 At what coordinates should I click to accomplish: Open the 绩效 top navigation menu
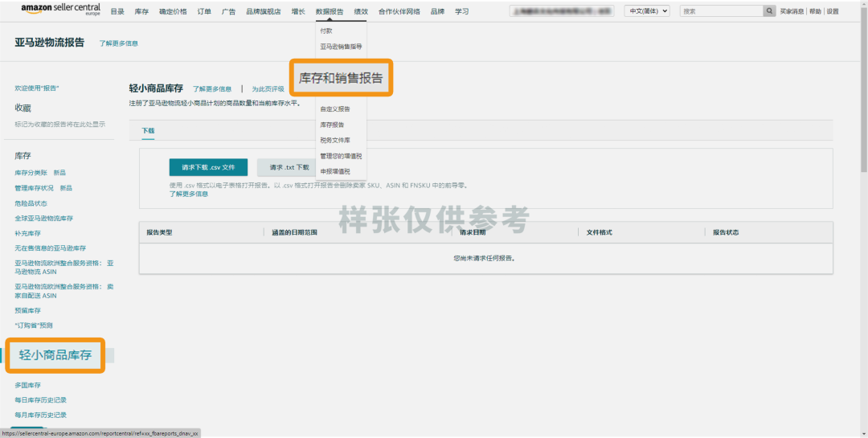coord(361,11)
